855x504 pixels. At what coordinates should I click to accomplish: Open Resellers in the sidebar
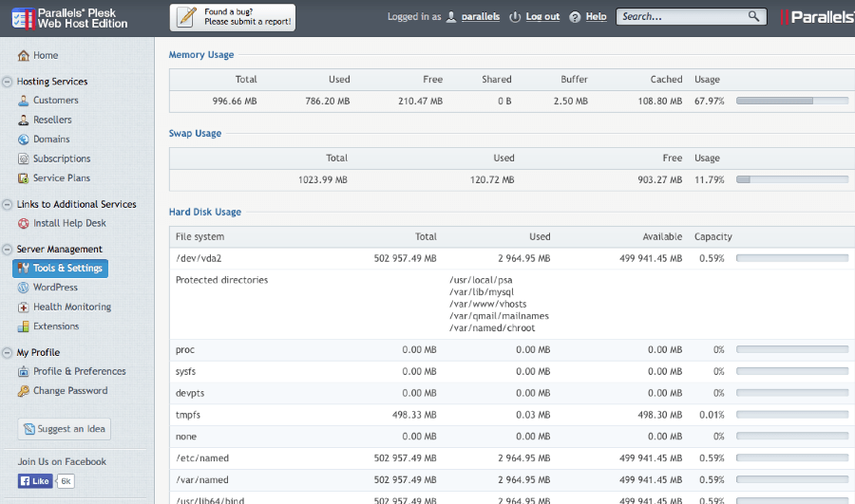52,120
